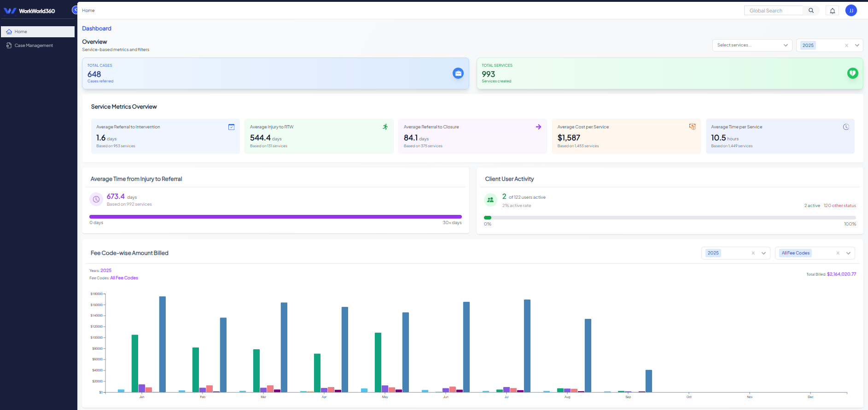The height and width of the screenshot is (410, 868).
Task: Click the Global Search magnifier icon
Action: point(811,11)
